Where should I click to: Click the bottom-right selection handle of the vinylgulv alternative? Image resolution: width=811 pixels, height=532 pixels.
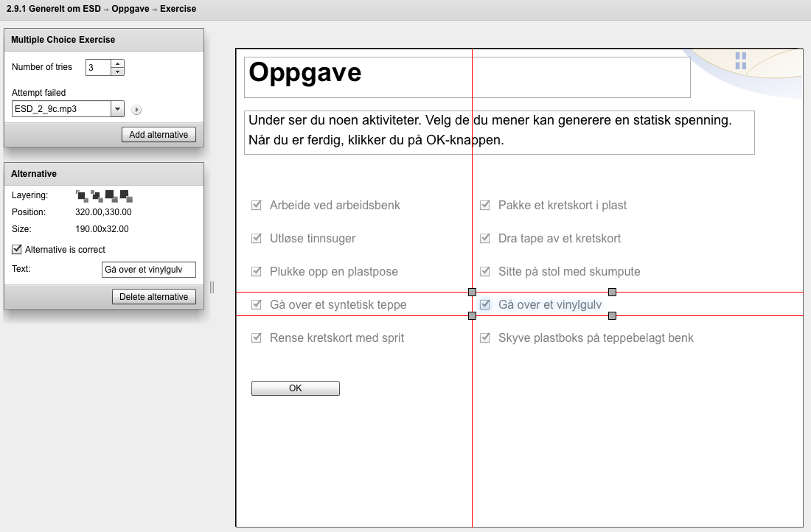point(613,315)
